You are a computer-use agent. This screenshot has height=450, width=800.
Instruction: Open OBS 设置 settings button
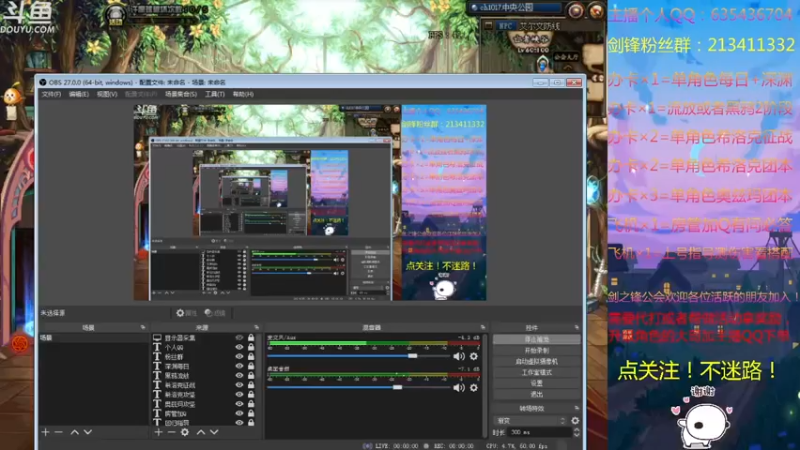[537, 383]
